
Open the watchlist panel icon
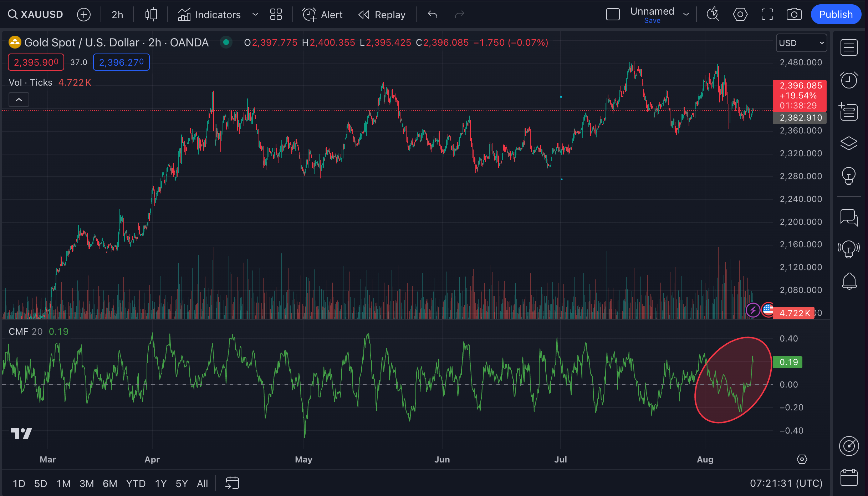849,47
